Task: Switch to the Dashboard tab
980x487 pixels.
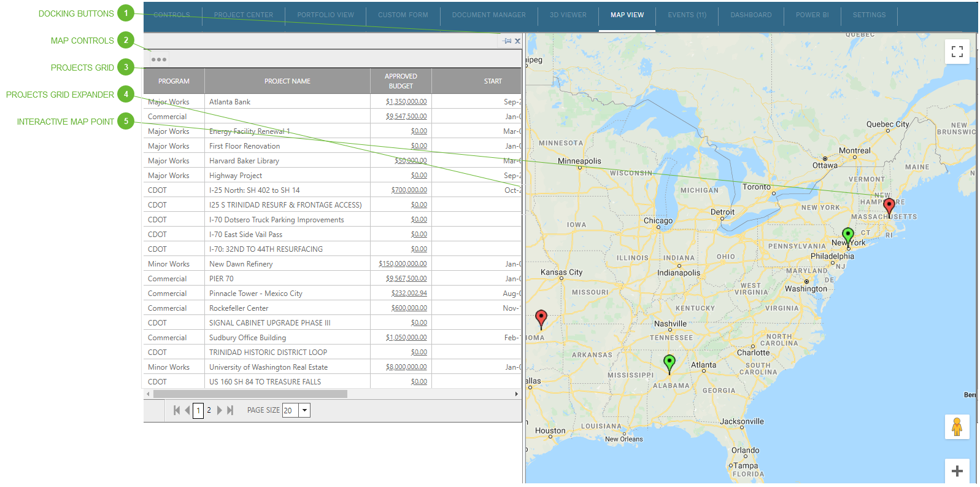Action: coord(751,15)
